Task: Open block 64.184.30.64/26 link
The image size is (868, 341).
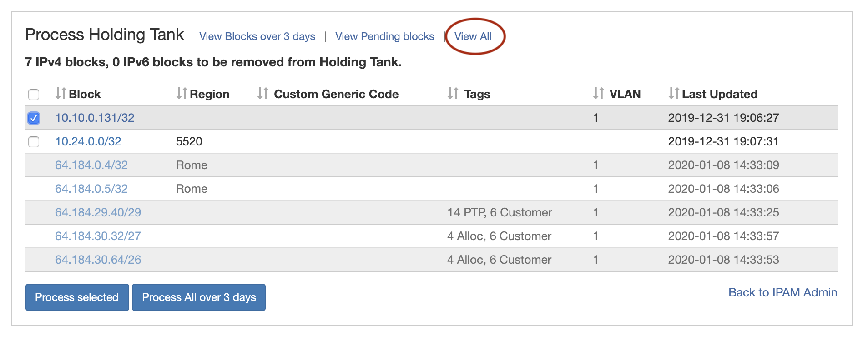Action: 98,260
